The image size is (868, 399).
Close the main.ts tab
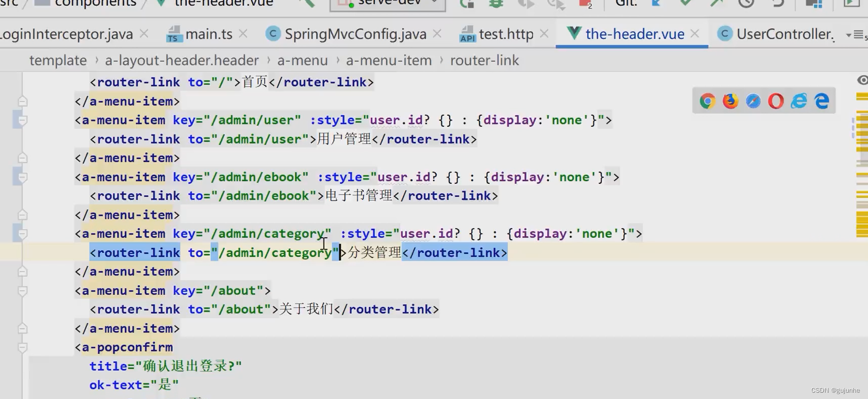point(243,34)
